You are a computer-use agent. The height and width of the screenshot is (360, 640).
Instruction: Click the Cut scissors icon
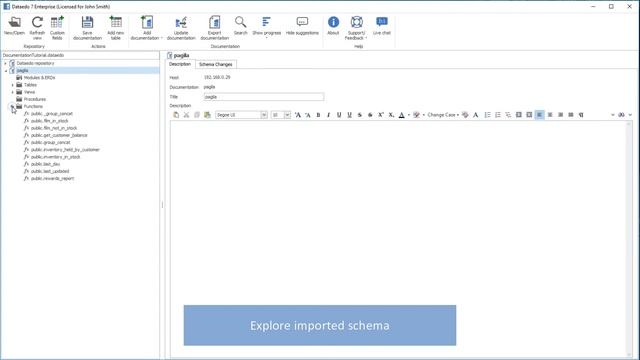187,115
